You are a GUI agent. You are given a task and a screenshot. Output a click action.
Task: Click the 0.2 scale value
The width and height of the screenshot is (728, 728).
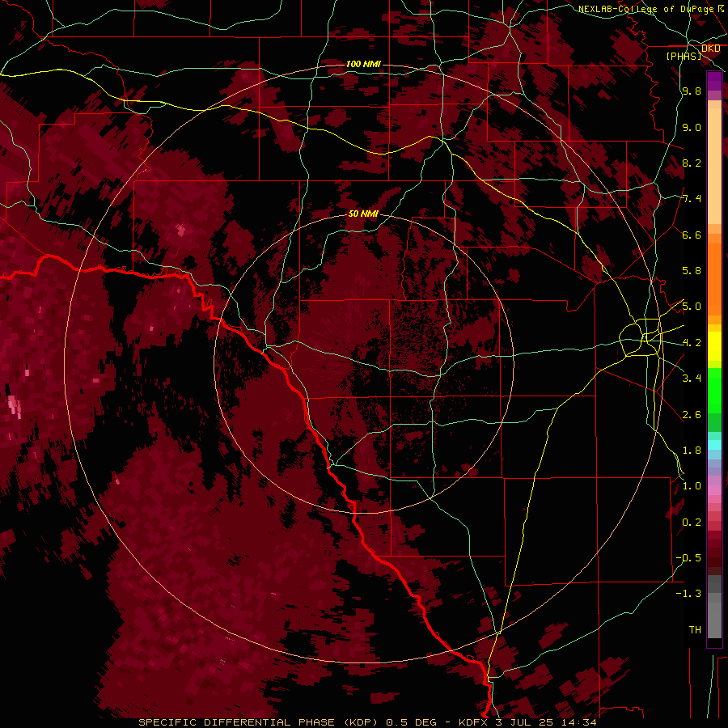692,523
